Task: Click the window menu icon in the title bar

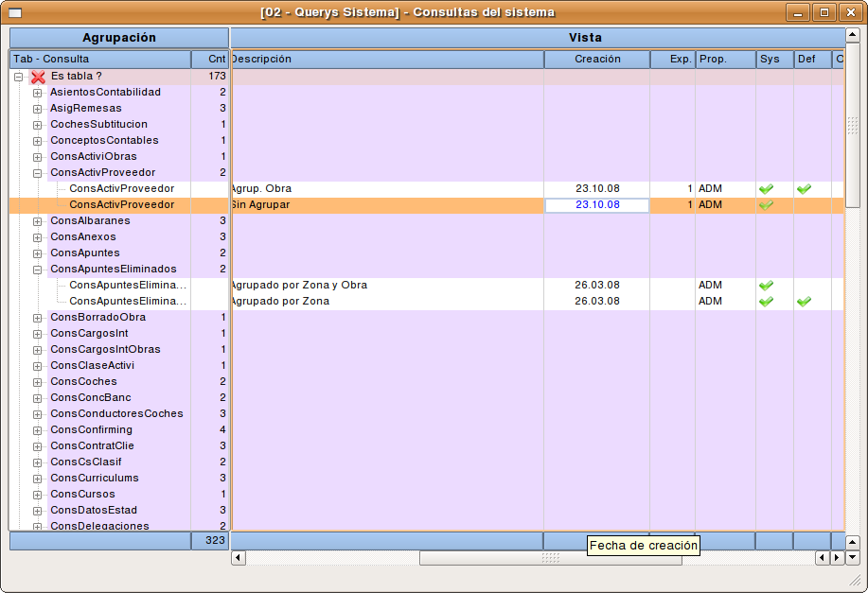Action: [12, 12]
